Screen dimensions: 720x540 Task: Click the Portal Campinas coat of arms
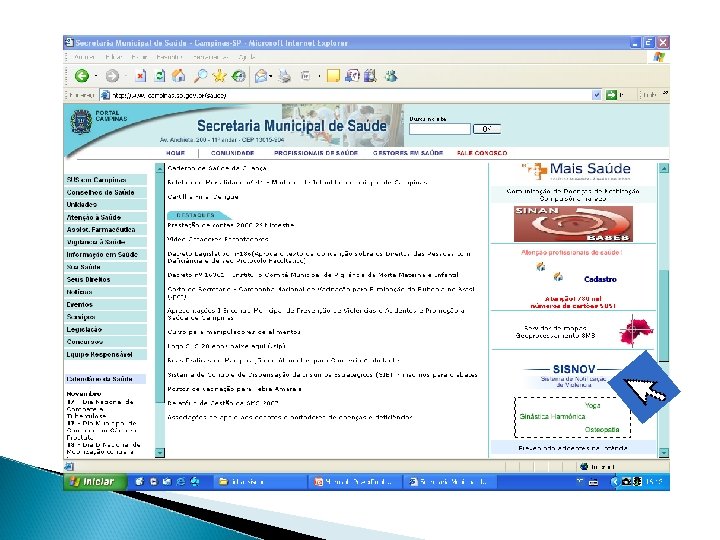[x=81, y=122]
